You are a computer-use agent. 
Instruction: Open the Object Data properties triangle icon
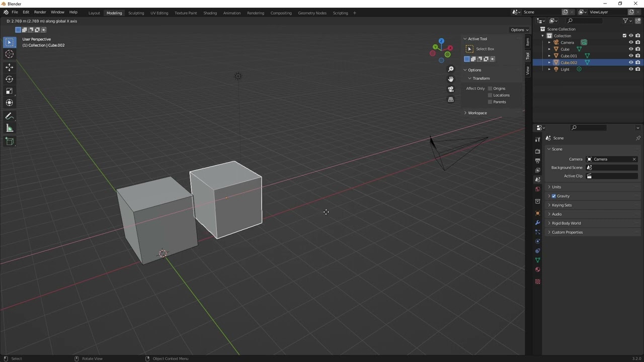537,260
